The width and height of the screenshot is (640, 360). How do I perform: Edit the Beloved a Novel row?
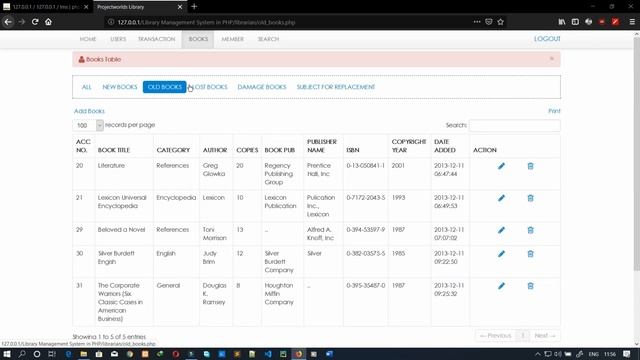[501, 230]
